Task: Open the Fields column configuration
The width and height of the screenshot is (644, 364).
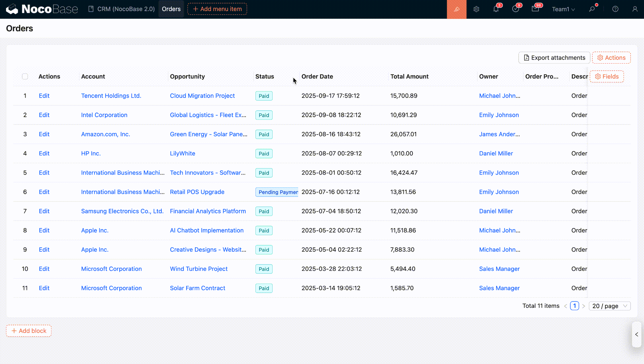Action: click(x=607, y=76)
